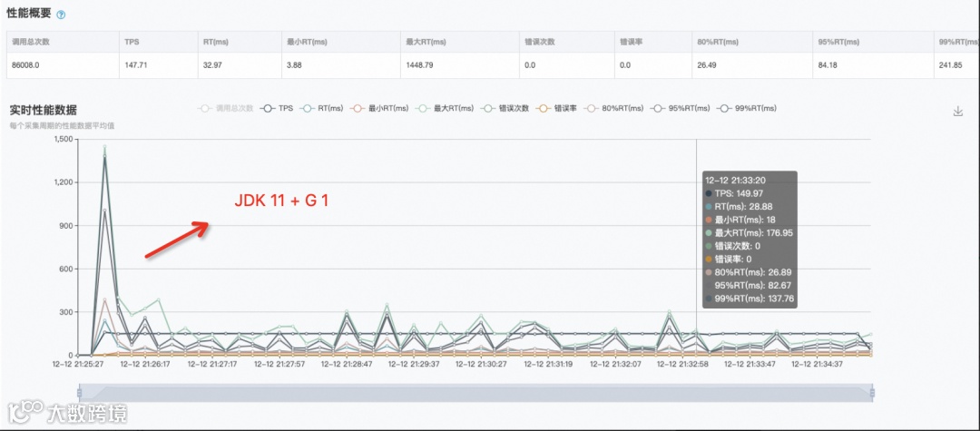Click the 80%RT value 26.49
The height and width of the screenshot is (431, 980).
coord(707,64)
